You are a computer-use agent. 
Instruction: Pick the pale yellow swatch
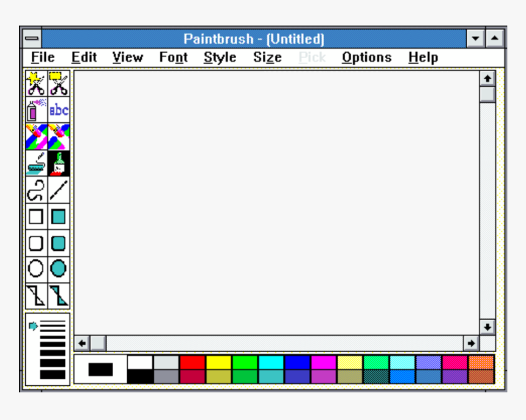[350, 363]
